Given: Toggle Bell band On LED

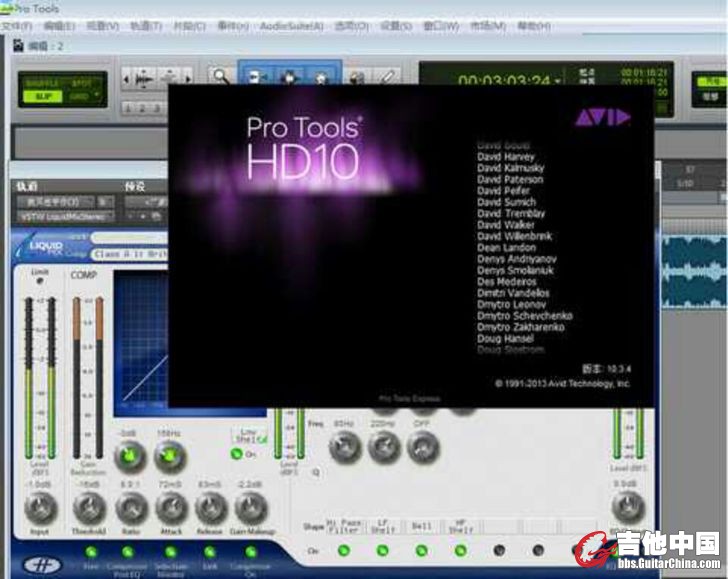Looking at the screenshot, I should tap(422, 551).
